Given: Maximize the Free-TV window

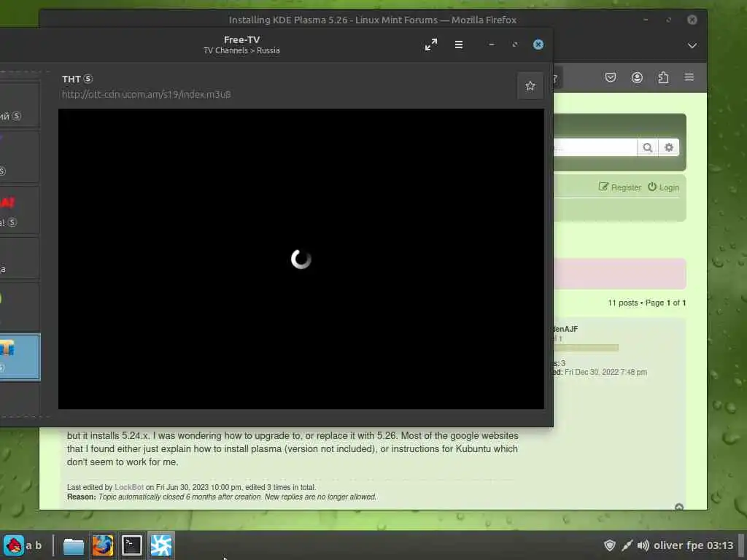Looking at the screenshot, I should click(x=515, y=44).
